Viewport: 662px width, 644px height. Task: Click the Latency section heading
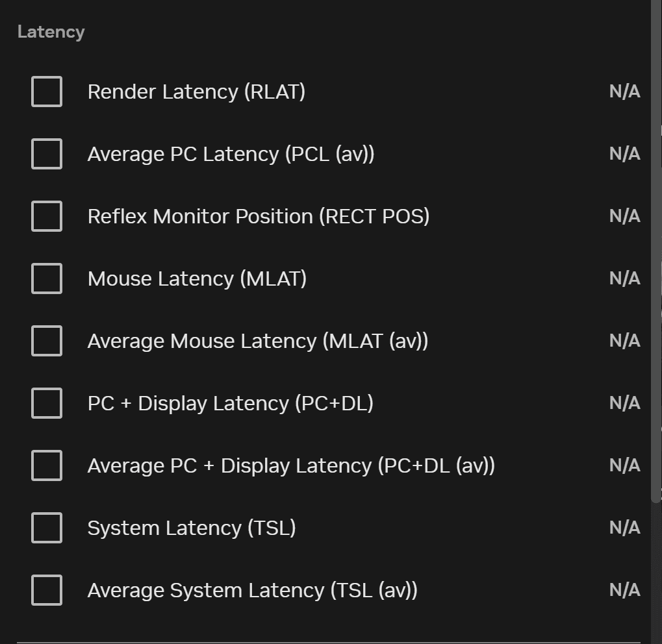click(x=51, y=32)
